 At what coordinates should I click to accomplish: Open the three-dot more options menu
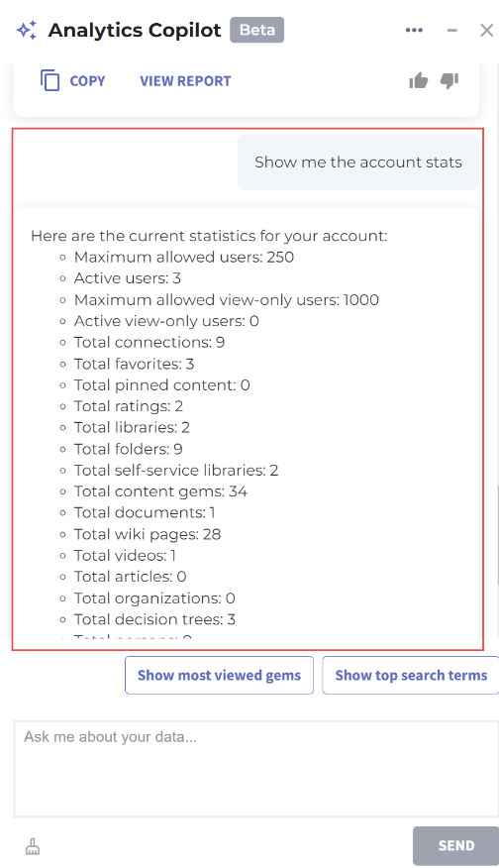click(x=414, y=30)
